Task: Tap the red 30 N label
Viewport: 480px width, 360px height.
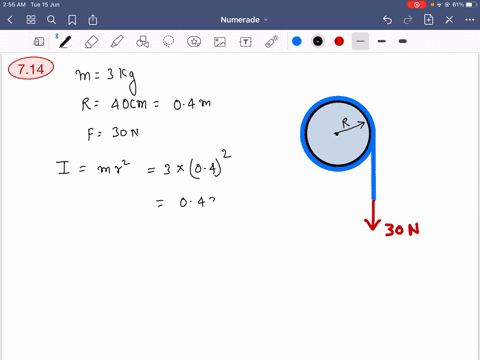Action: point(402,230)
